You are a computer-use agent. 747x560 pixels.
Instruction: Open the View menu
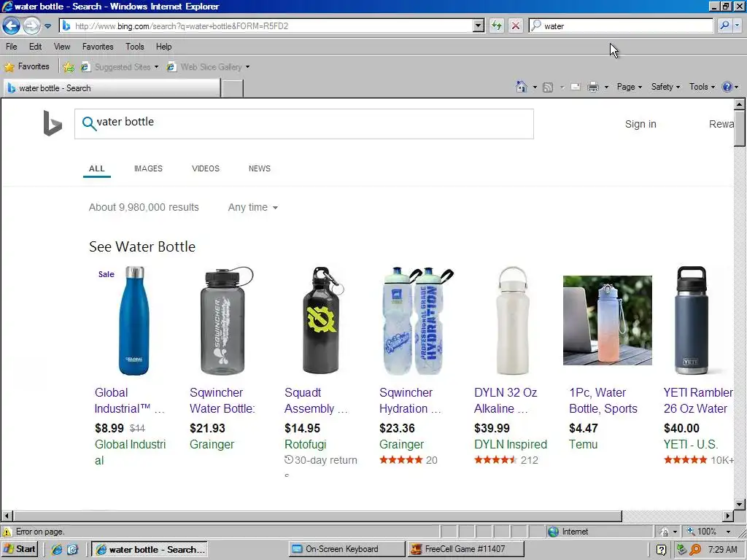coord(62,47)
